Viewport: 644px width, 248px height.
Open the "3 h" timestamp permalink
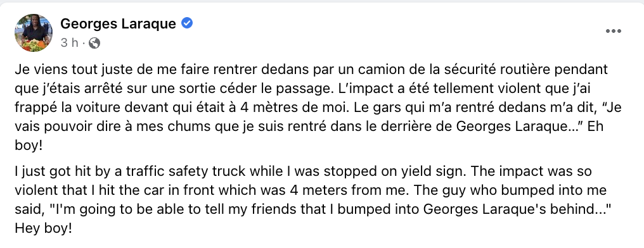click(x=70, y=42)
